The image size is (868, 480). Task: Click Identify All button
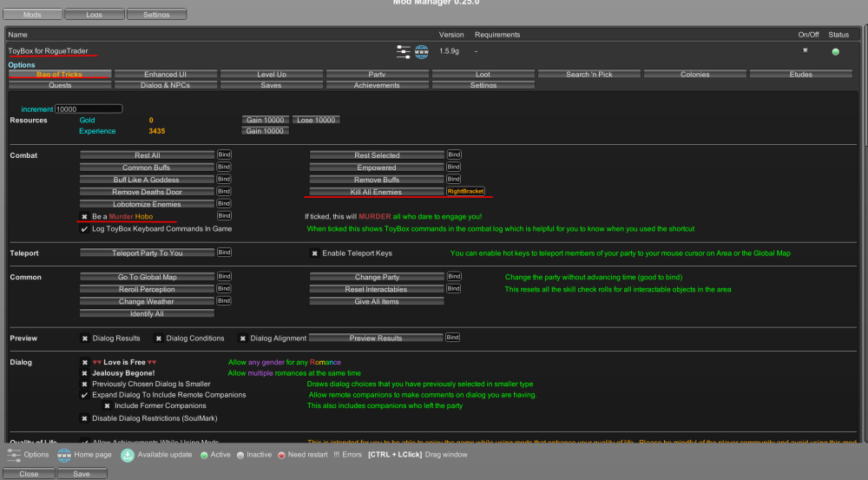[148, 313]
